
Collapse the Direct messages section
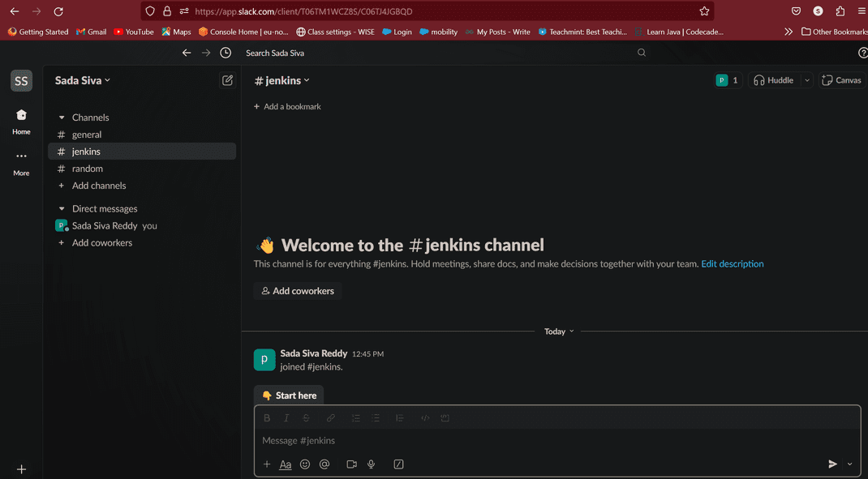coord(62,208)
